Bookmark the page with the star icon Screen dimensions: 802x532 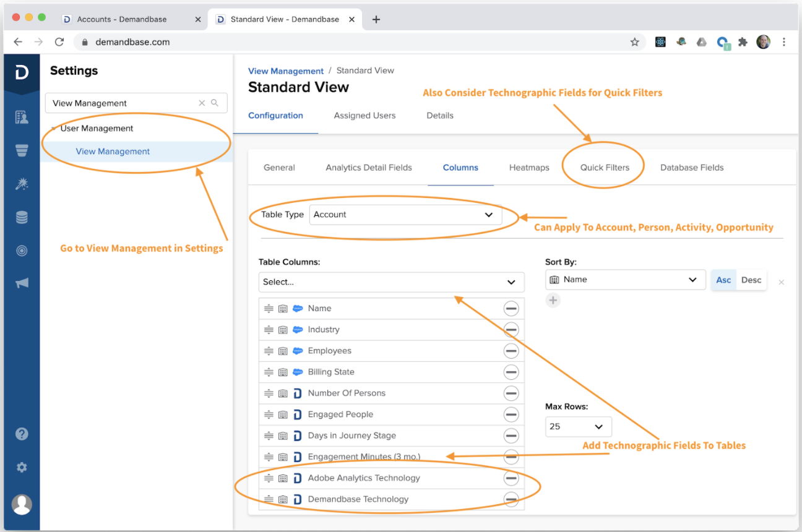click(634, 42)
